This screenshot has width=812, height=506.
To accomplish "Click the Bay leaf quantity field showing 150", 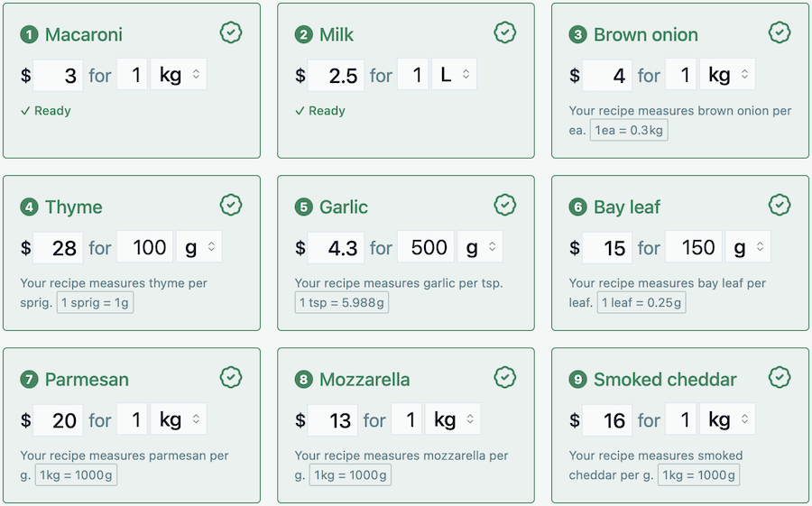I will [693, 247].
